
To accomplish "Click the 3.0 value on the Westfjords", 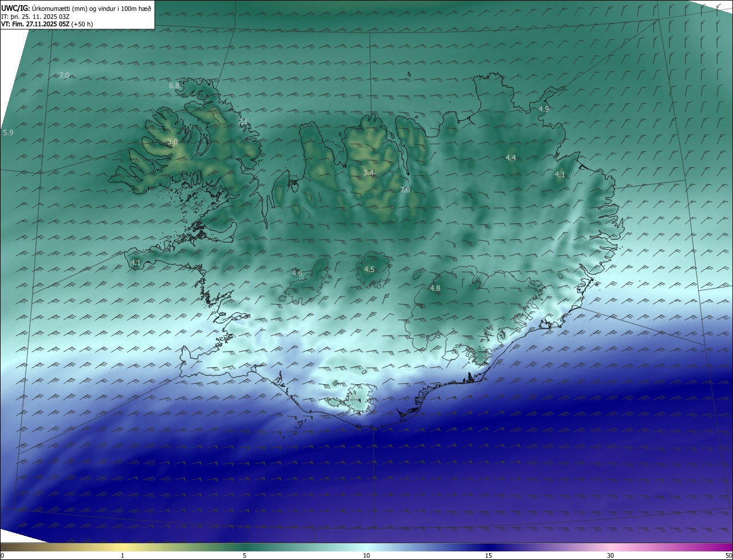I will [172, 141].
